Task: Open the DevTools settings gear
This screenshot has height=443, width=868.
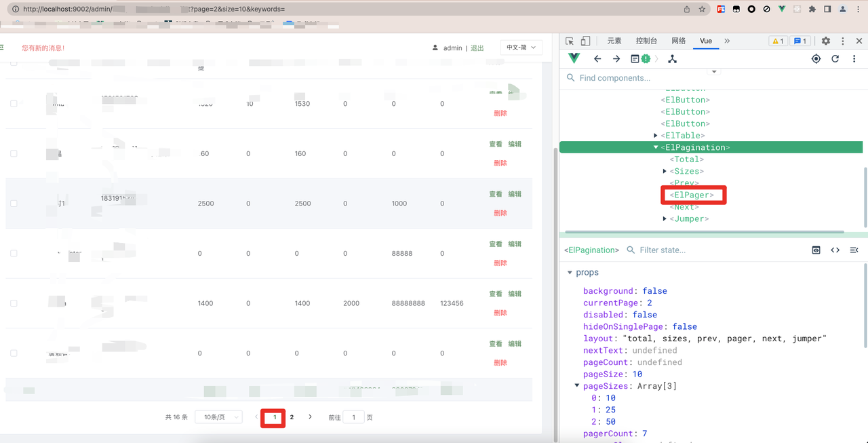Action: [x=826, y=41]
